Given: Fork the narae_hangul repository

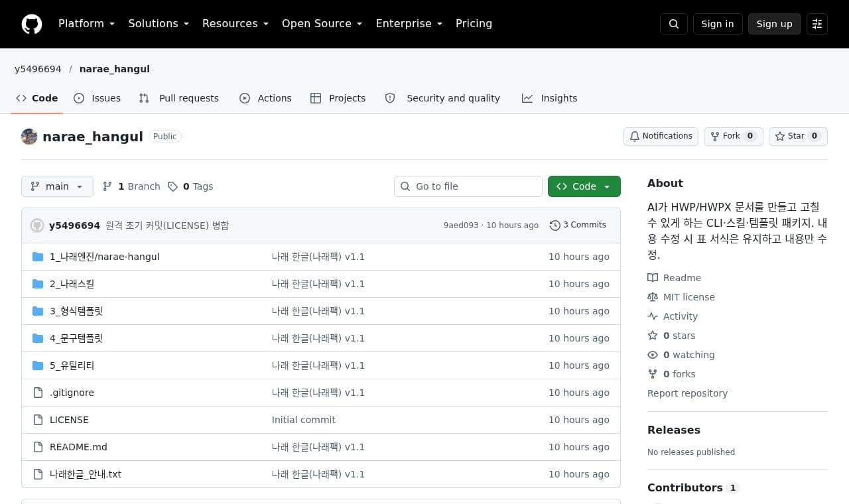Looking at the screenshot, I should pos(734,137).
